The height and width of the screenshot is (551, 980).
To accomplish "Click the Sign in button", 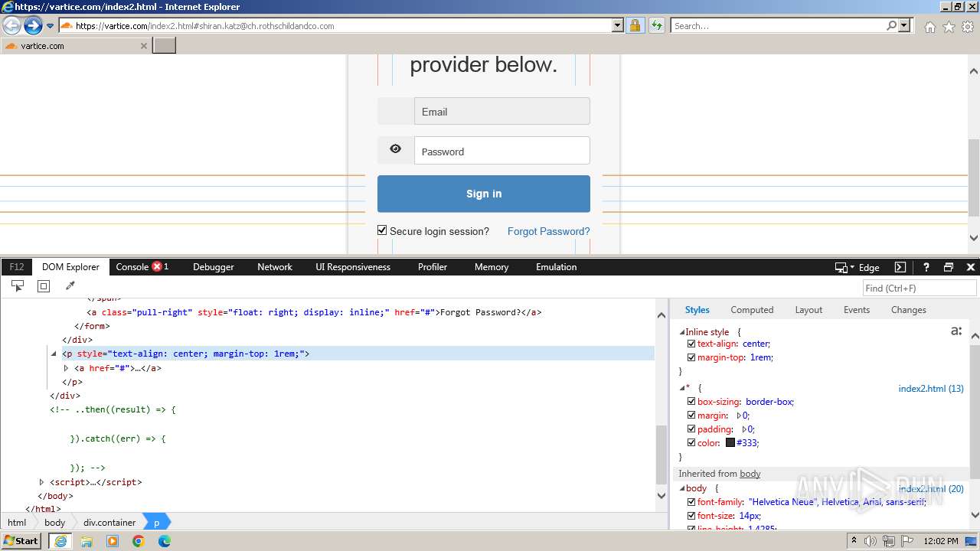I will [x=484, y=194].
